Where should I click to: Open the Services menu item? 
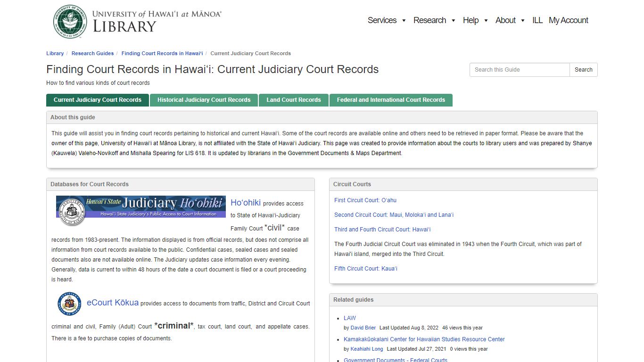382,20
